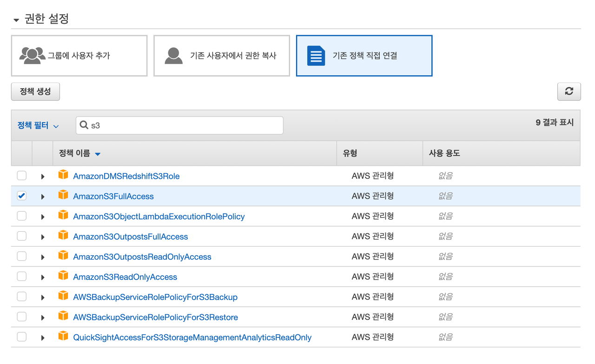Check the AWSBackupServiceRolePolicyForS3Restore checkbox
This screenshot has height=364, width=595.
[22, 317]
